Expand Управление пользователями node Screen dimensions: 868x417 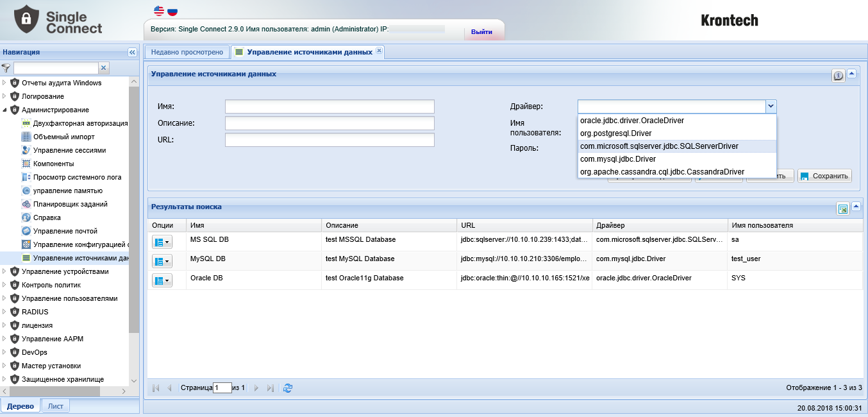click(x=4, y=298)
